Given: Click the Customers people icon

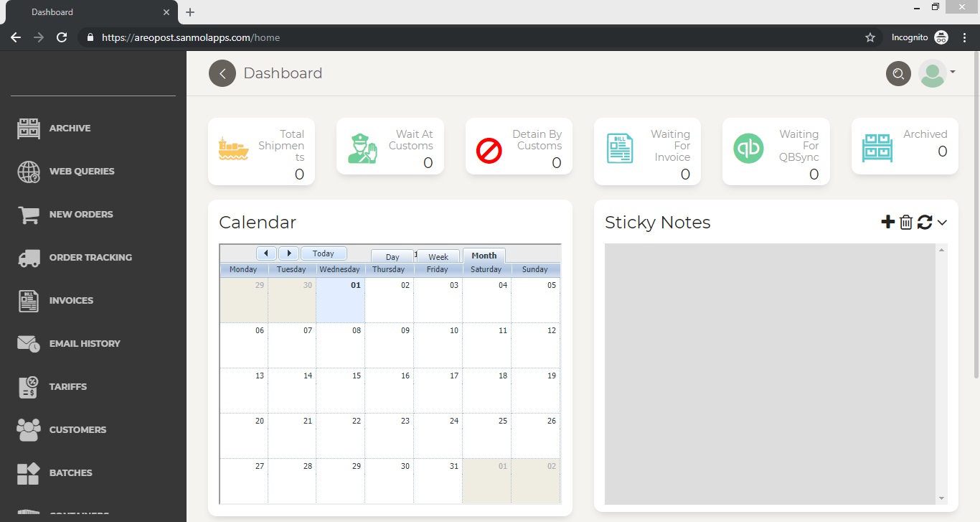Looking at the screenshot, I should click(x=29, y=430).
